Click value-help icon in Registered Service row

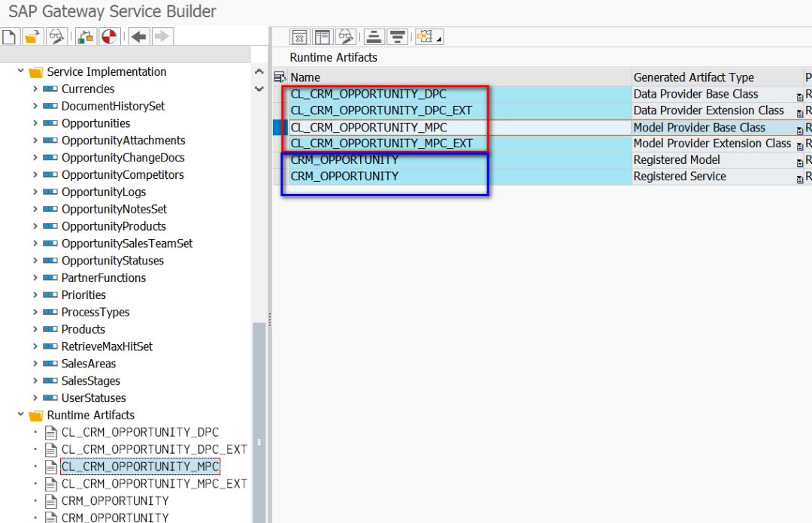pos(799,180)
